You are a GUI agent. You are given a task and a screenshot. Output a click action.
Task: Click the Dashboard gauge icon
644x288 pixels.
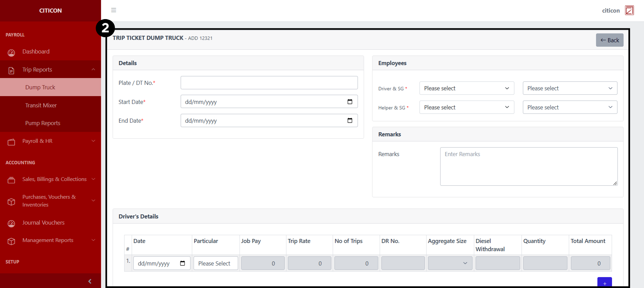pos(11,52)
